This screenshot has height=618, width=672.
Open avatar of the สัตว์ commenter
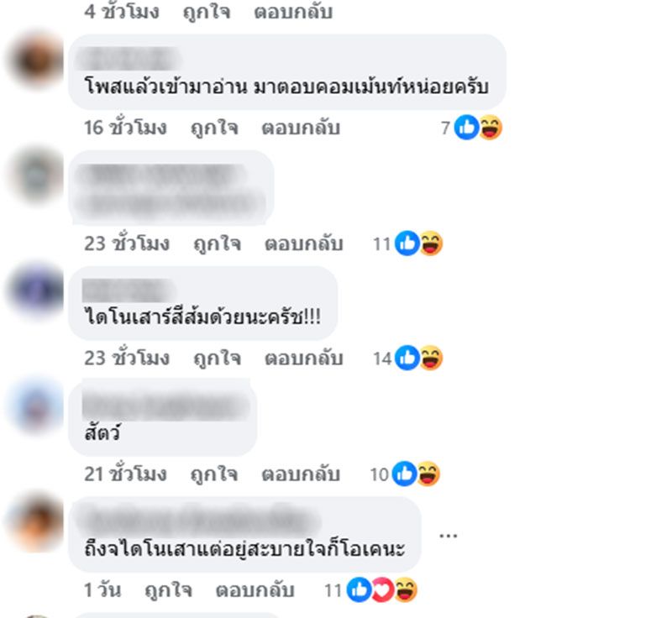tap(35, 406)
